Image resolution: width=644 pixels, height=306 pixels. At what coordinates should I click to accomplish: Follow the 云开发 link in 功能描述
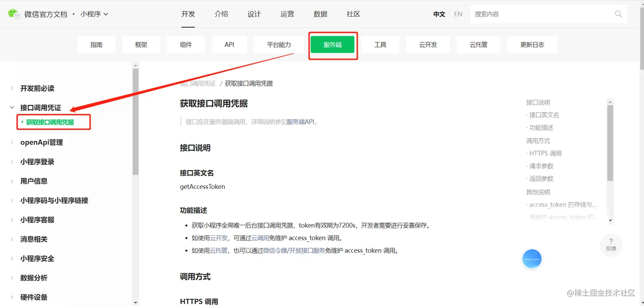tap(219, 238)
